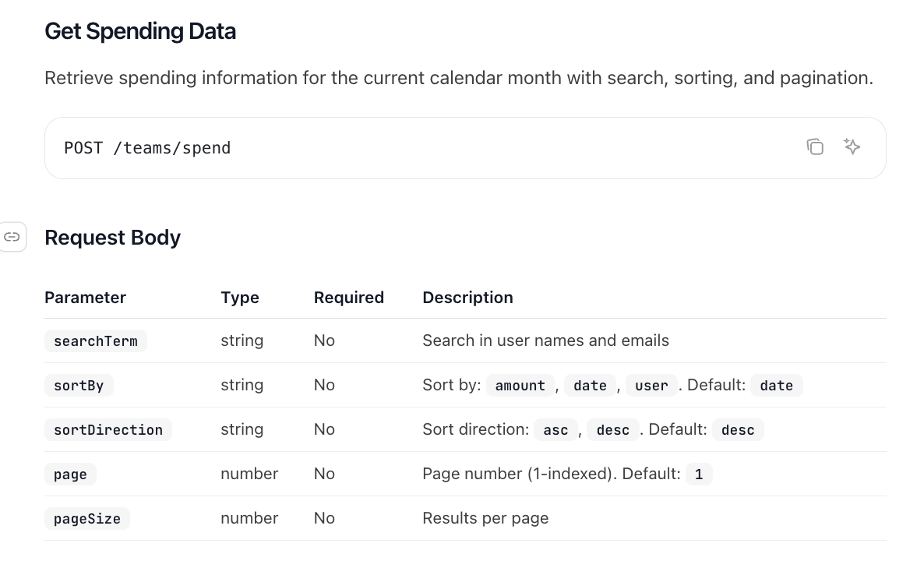The width and height of the screenshot is (924, 575).
Task: Click the user sort option chip
Action: point(651,386)
